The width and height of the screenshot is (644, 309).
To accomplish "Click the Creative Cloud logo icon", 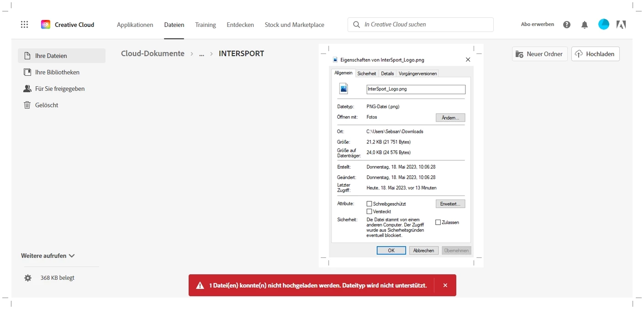I will coord(46,25).
